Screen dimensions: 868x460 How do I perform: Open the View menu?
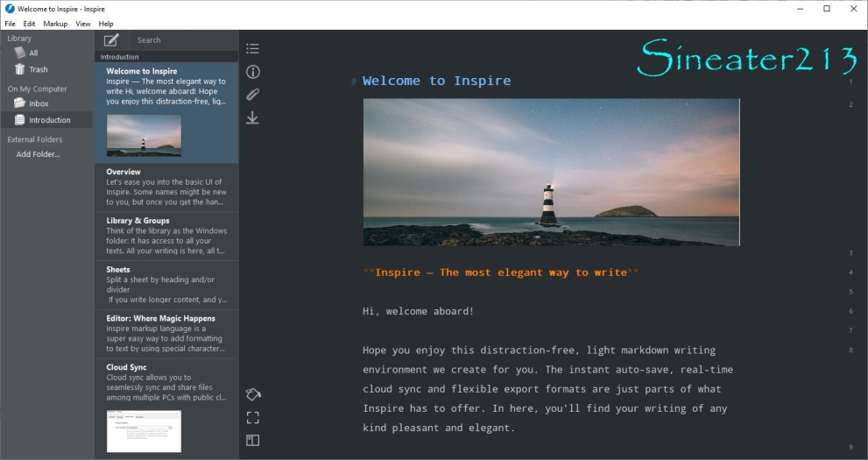coord(83,24)
